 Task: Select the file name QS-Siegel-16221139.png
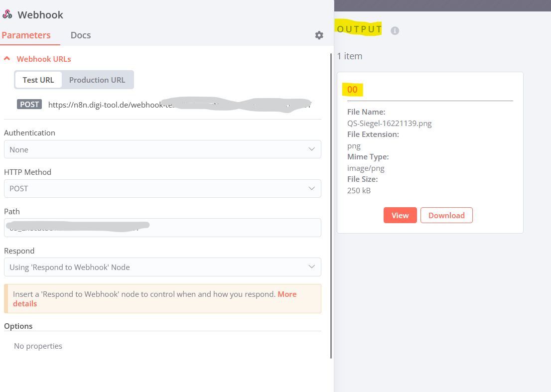coord(390,124)
